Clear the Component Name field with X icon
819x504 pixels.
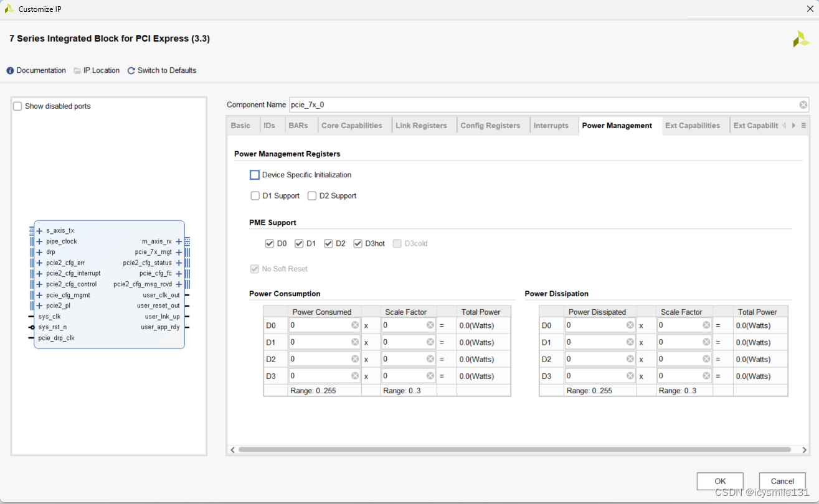[x=803, y=105]
